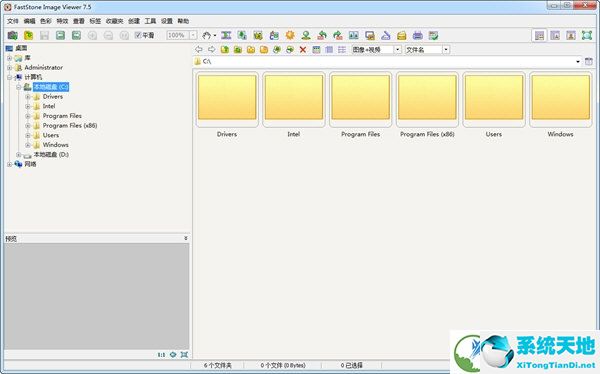This screenshot has width=600, height=374.
Task: Expand the Administrator tree node
Action: click(x=10, y=68)
